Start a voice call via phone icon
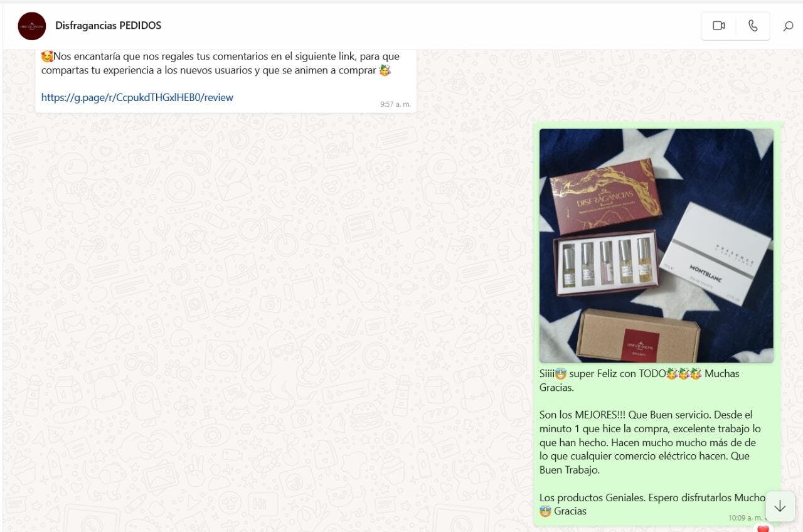 pyautogui.click(x=753, y=26)
